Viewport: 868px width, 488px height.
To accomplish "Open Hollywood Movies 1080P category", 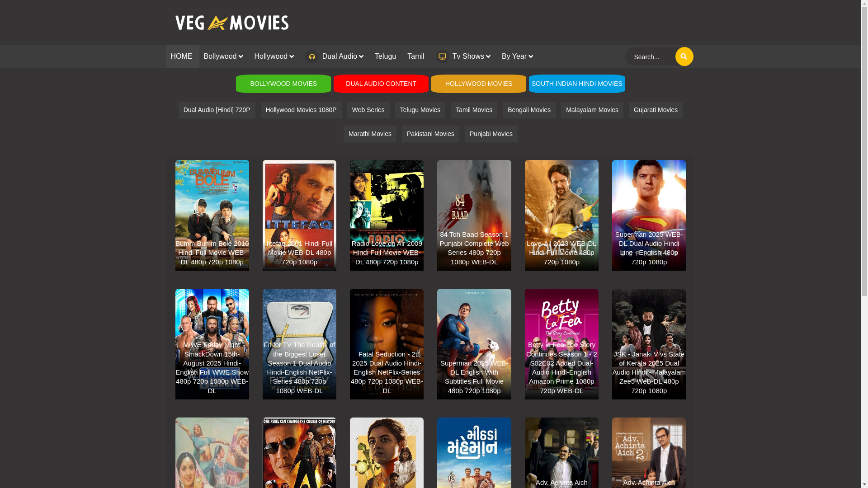I will (301, 110).
